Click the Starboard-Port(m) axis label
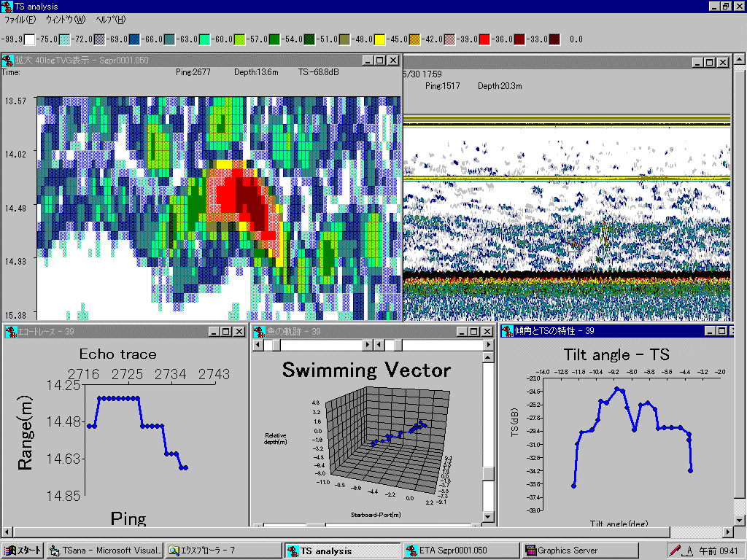This screenshot has height=560, width=747. pos(376,515)
